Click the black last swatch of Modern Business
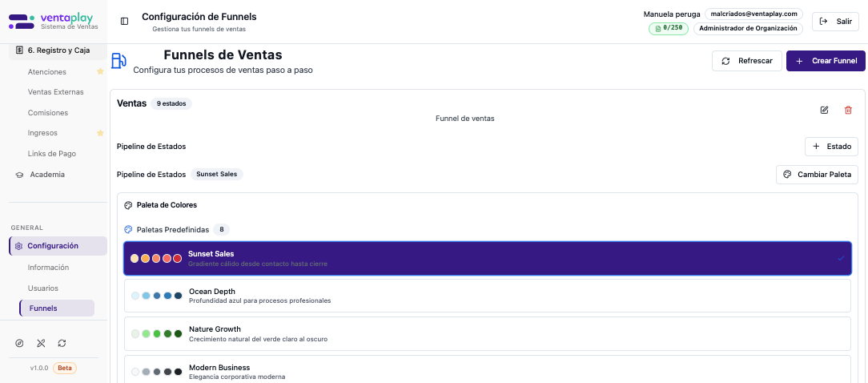Screen dimensions: 868x383 (x=179, y=372)
